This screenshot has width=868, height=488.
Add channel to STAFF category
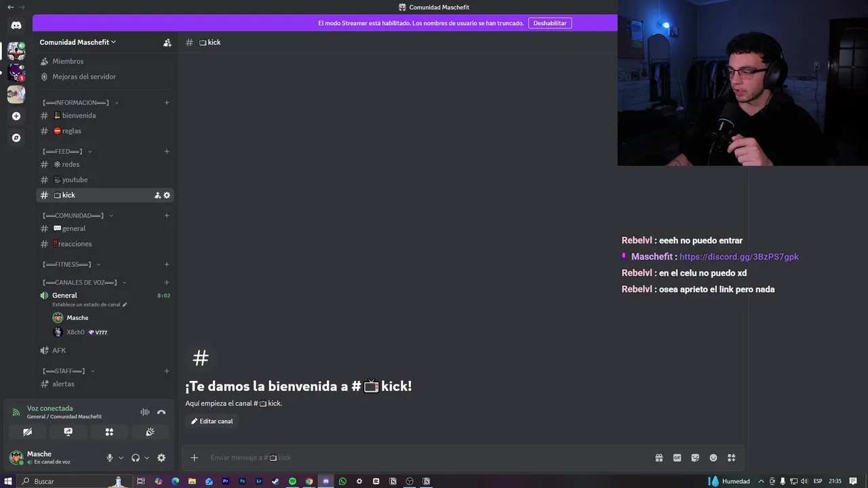pos(167,371)
